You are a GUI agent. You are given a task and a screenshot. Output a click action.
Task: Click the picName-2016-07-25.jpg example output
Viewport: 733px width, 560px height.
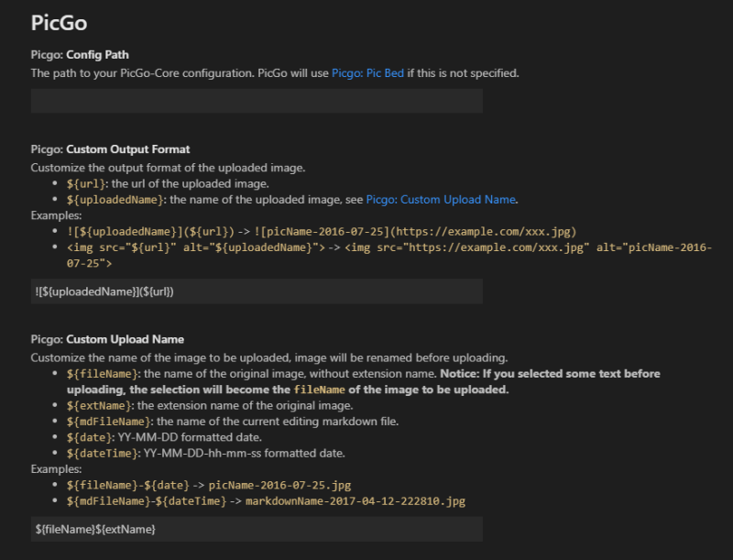pyautogui.click(x=279, y=485)
